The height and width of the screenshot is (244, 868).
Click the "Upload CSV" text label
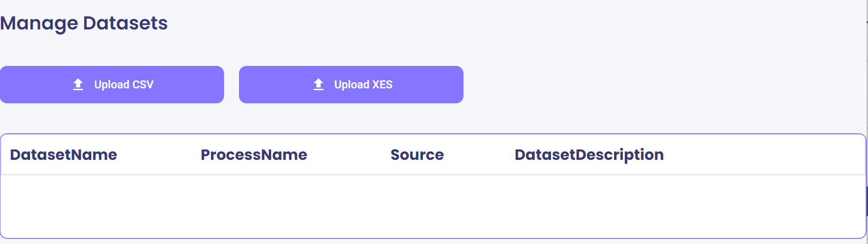(x=124, y=85)
